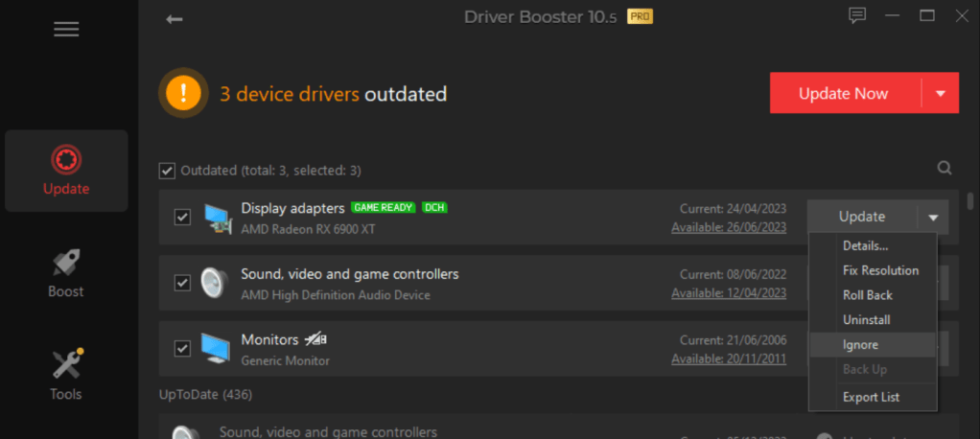Click the red Update Now button
The image size is (980, 439).
click(x=846, y=93)
